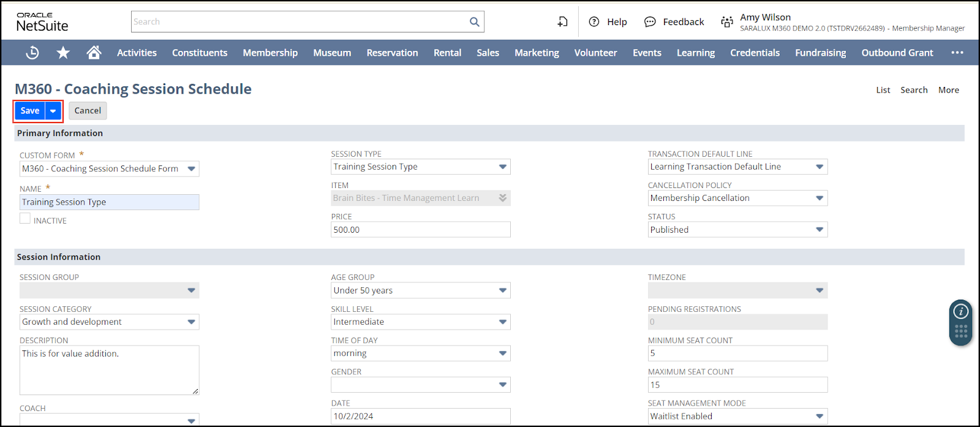Click the change roles icon beside Amy Wilson
980x427 pixels.
[727, 22]
